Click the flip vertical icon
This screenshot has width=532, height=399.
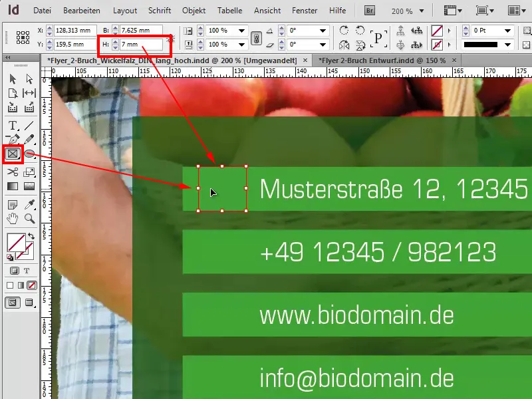[360, 45]
